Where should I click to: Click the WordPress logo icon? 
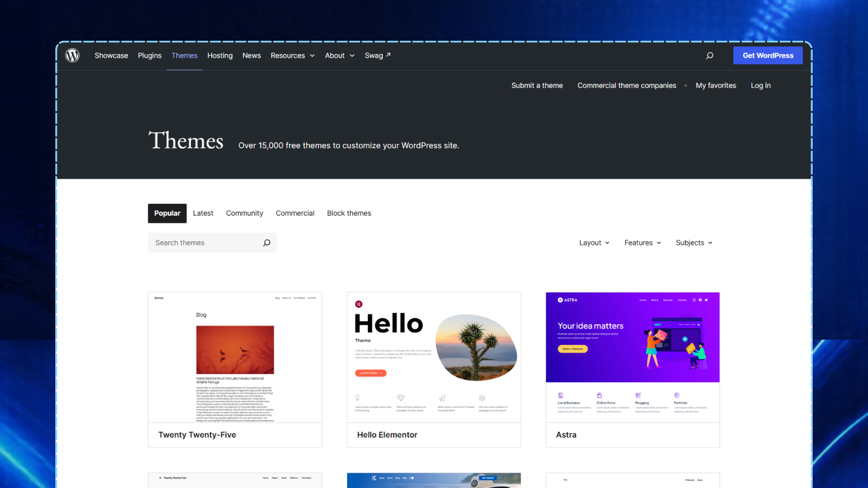72,55
